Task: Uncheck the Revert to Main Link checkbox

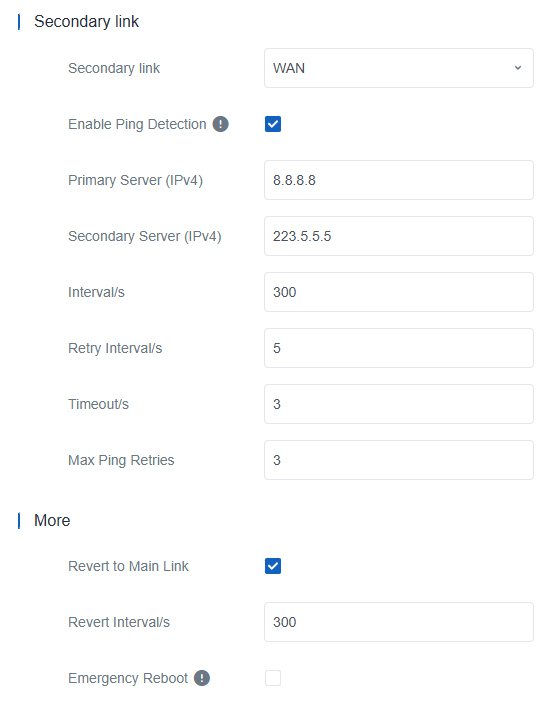Action: (x=273, y=566)
